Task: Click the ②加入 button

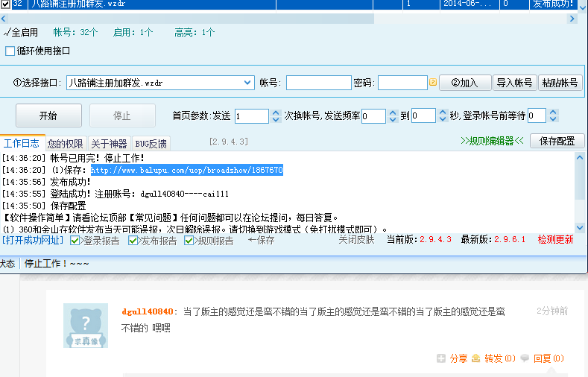Action: point(465,83)
